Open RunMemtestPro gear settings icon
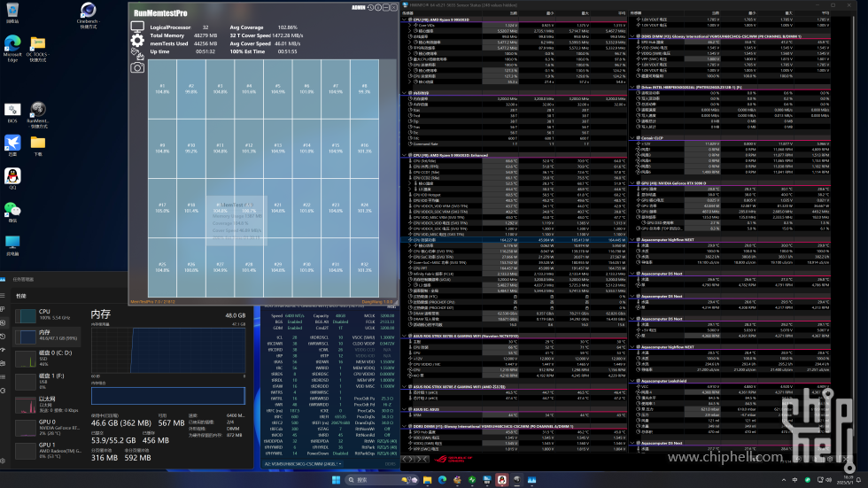Image resolution: width=868 pixels, height=488 pixels. click(x=137, y=40)
